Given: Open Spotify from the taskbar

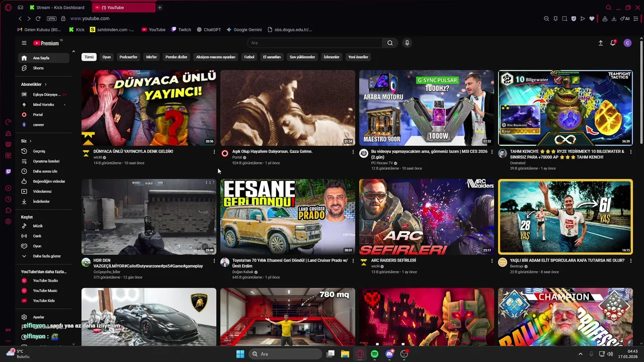Looking at the screenshot, I should point(374,354).
